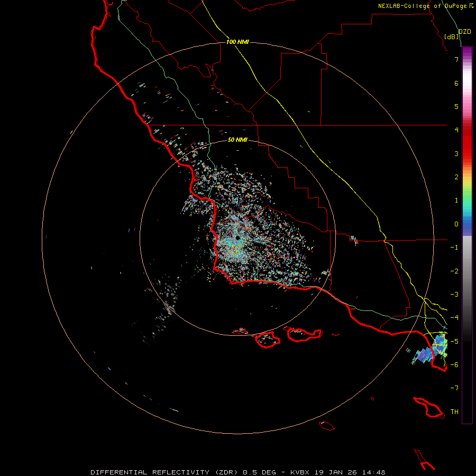The height and width of the screenshot is (476, 476).
Task: Click the Differential Reflectivity KVBX title caption
Action: tap(237, 472)
